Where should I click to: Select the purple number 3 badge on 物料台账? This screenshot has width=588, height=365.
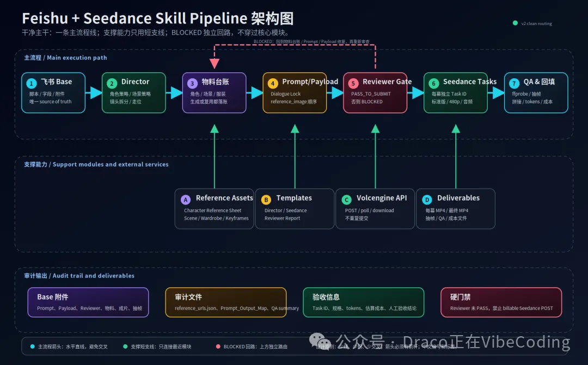tap(192, 83)
